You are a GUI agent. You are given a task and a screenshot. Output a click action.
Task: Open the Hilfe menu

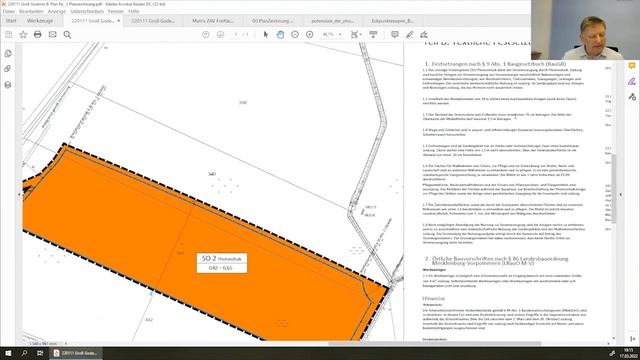133,11
